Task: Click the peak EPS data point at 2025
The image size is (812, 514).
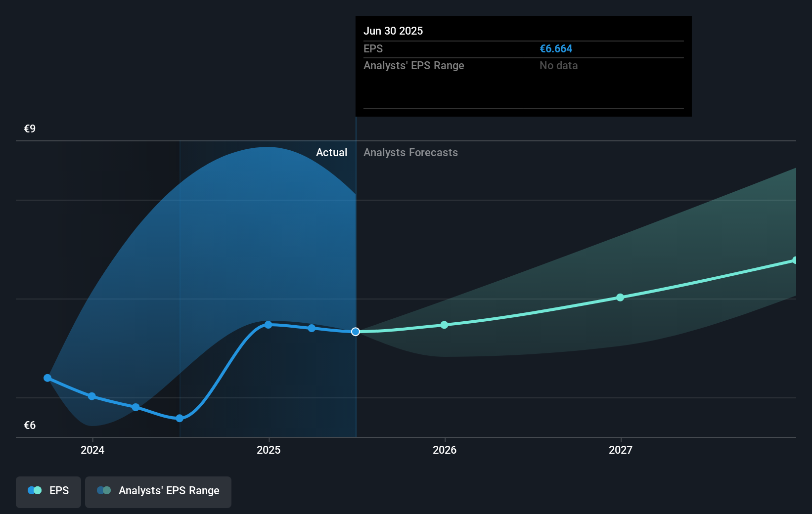Action: click(268, 325)
